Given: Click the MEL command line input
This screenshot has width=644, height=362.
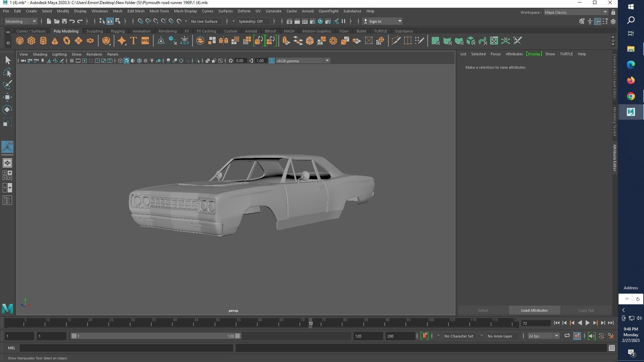Looking at the screenshot, I should pos(126,348).
